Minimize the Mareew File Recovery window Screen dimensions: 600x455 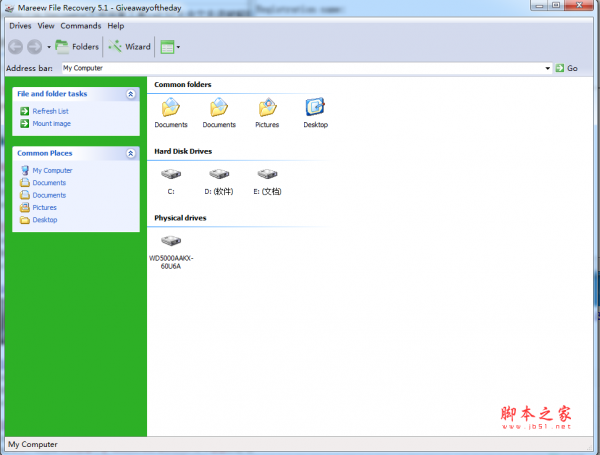point(540,6)
